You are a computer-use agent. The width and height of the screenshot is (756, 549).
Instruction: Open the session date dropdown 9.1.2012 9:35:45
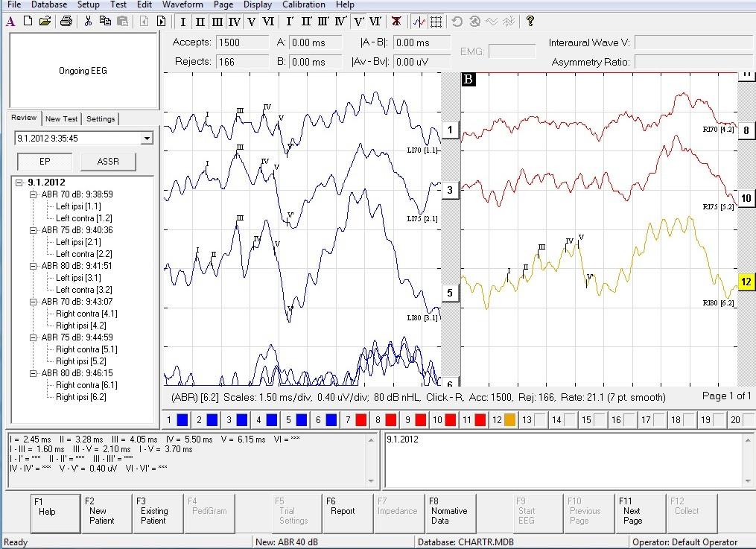pos(147,139)
